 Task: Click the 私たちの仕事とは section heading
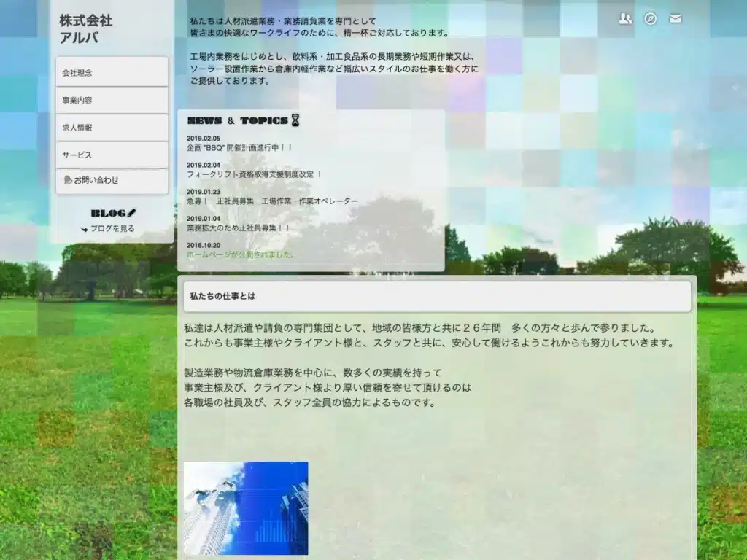(222, 296)
